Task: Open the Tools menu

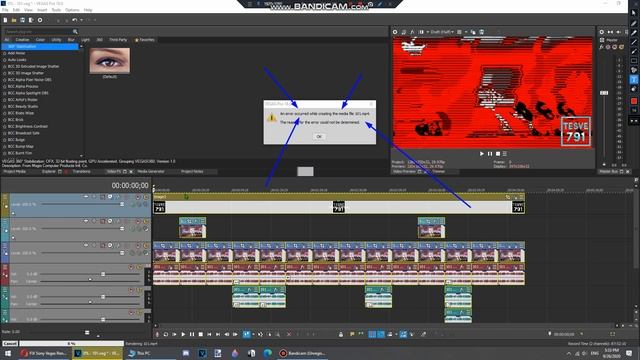Action: pyautogui.click(x=56, y=10)
